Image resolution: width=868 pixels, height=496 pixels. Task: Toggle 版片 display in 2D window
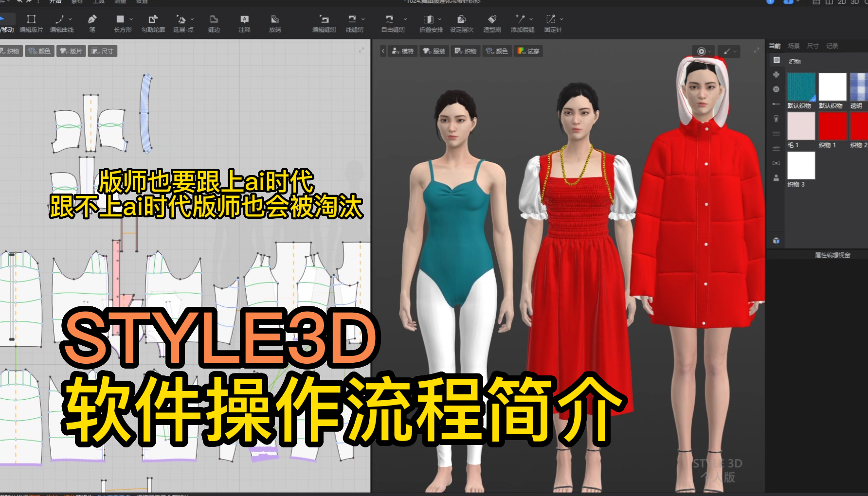tap(71, 51)
